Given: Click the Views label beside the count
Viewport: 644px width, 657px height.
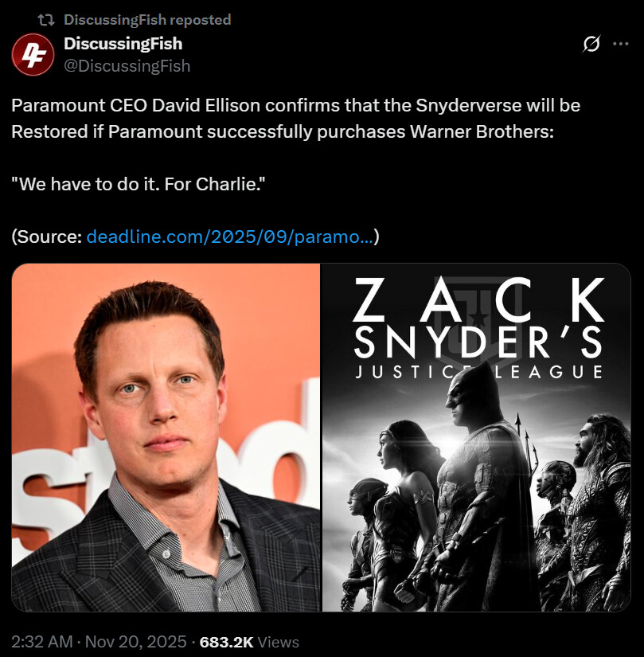Looking at the screenshot, I should [x=279, y=642].
